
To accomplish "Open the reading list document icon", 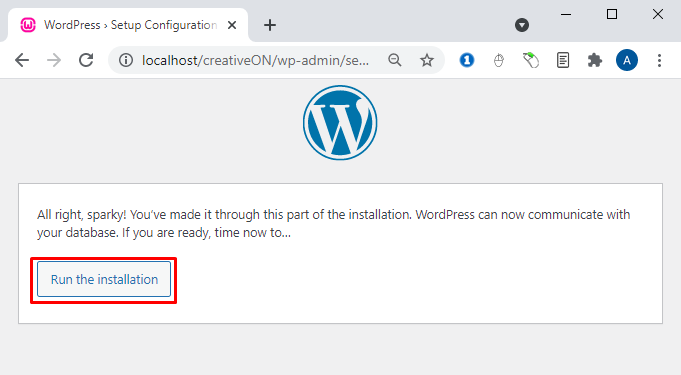I will (x=563, y=60).
